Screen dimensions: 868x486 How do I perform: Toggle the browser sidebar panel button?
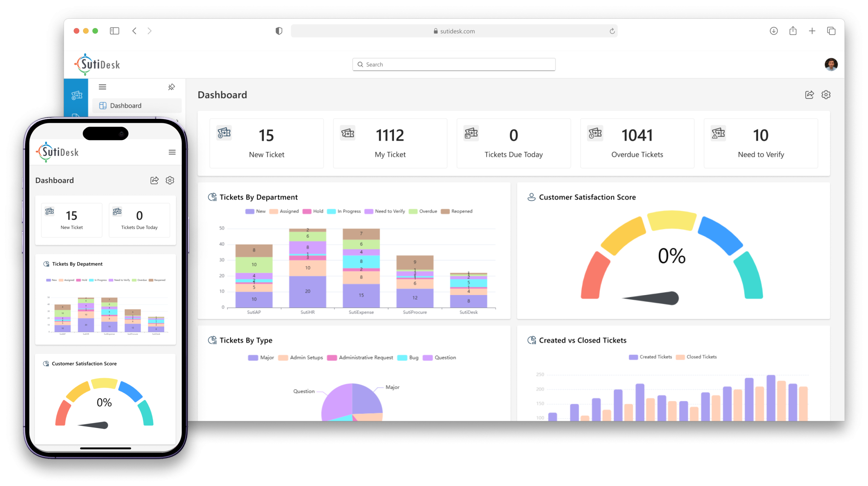(115, 31)
